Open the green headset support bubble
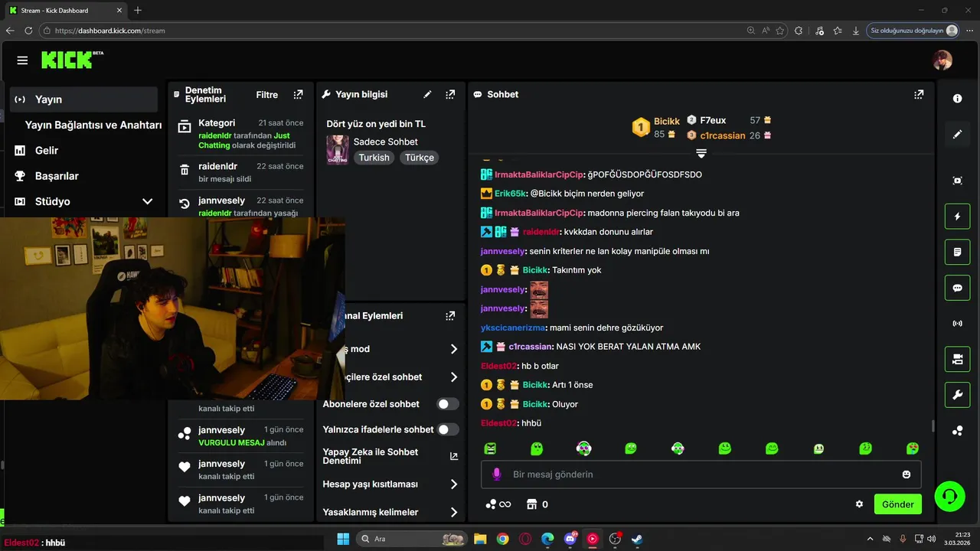The height and width of the screenshot is (551, 980). tap(949, 496)
